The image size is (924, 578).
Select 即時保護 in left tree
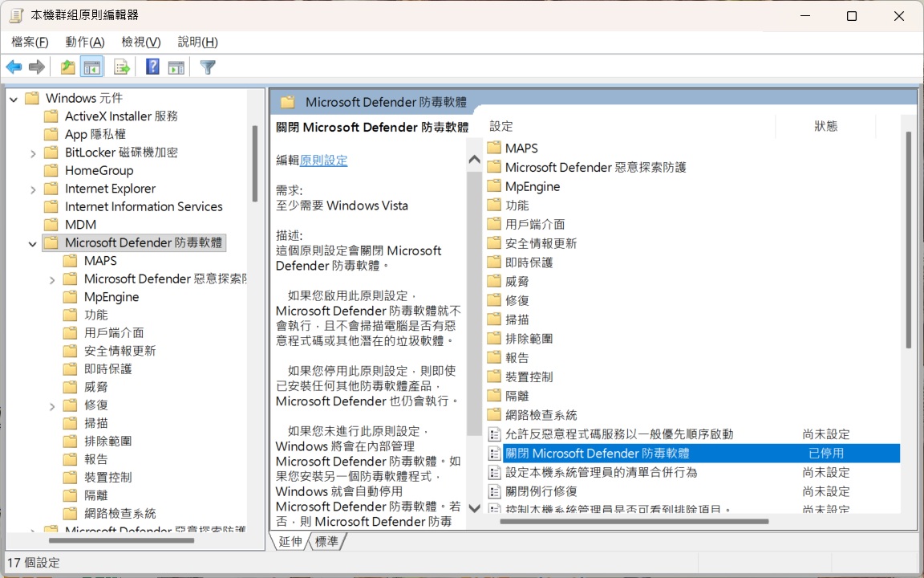[x=107, y=369]
